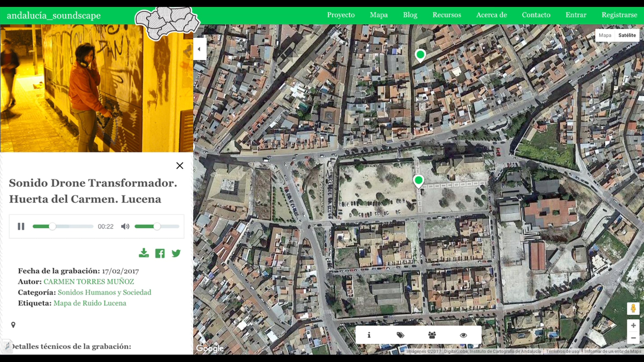Switch map to Mapa view

pyautogui.click(x=605, y=35)
